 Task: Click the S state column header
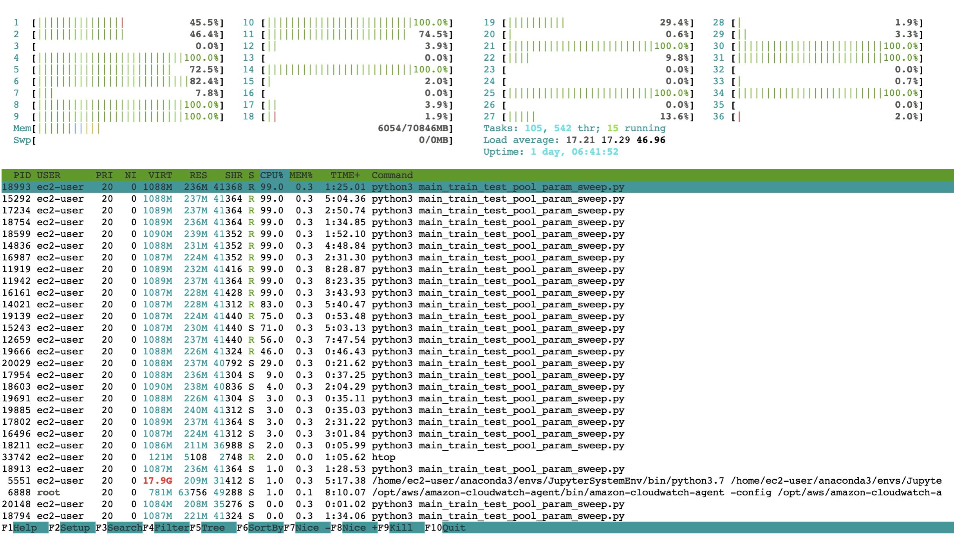click(251, 175)
